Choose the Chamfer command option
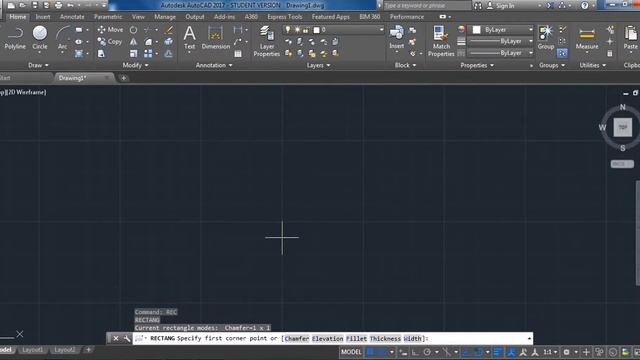The height and width of the screenshot is (360, 640). point(296,339)
